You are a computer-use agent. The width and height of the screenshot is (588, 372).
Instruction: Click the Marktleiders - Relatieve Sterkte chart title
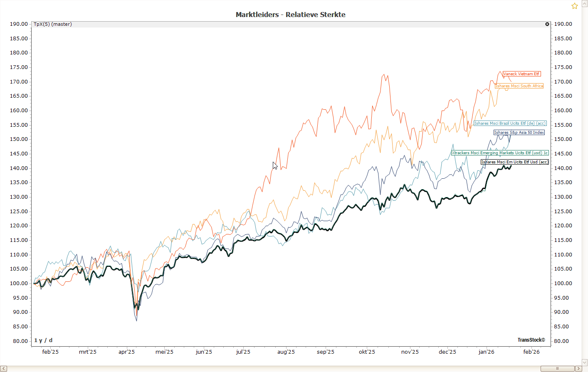[x=291, y=15]
